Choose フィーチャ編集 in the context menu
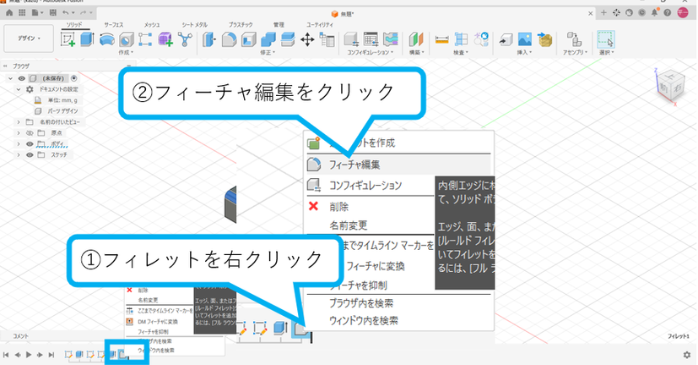 (399, 165)
